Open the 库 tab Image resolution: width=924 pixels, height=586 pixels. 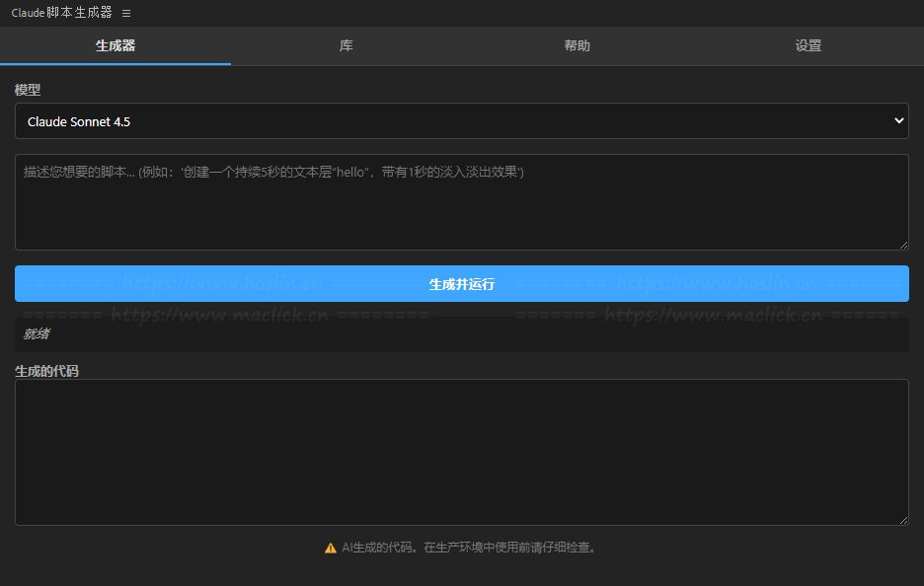point(346,46)
